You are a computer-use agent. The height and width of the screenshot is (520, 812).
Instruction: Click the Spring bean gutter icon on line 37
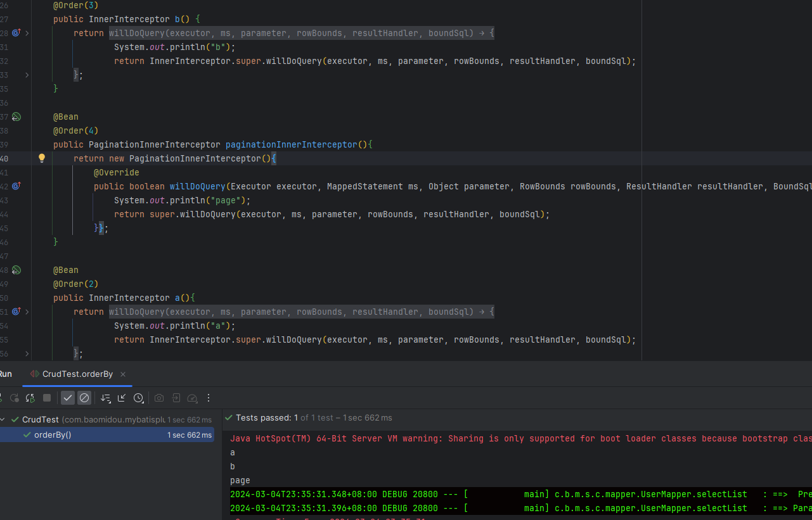point(16,117)
